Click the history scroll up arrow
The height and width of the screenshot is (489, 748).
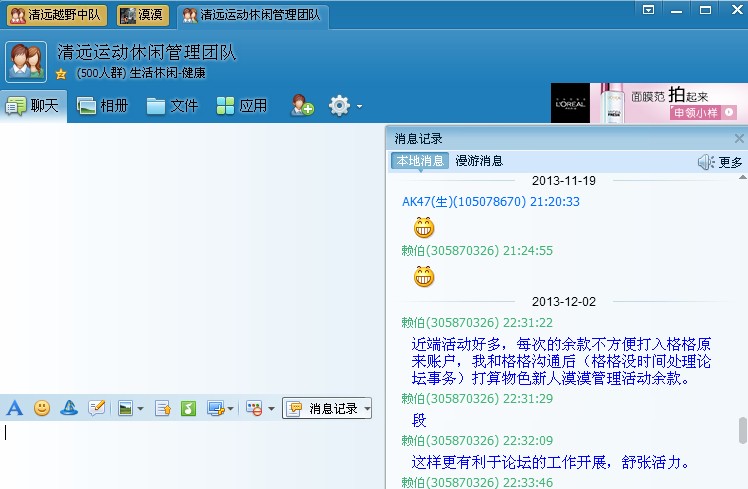[743, 177]
